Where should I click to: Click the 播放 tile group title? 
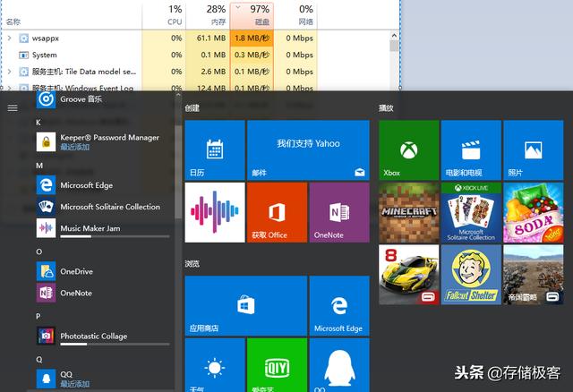[386, 107]
